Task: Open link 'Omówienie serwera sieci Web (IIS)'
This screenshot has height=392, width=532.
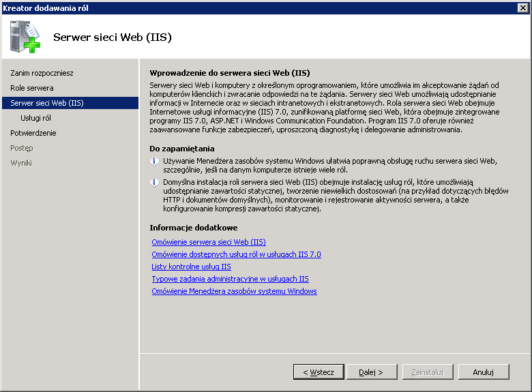Action: [x=209, y=242]
